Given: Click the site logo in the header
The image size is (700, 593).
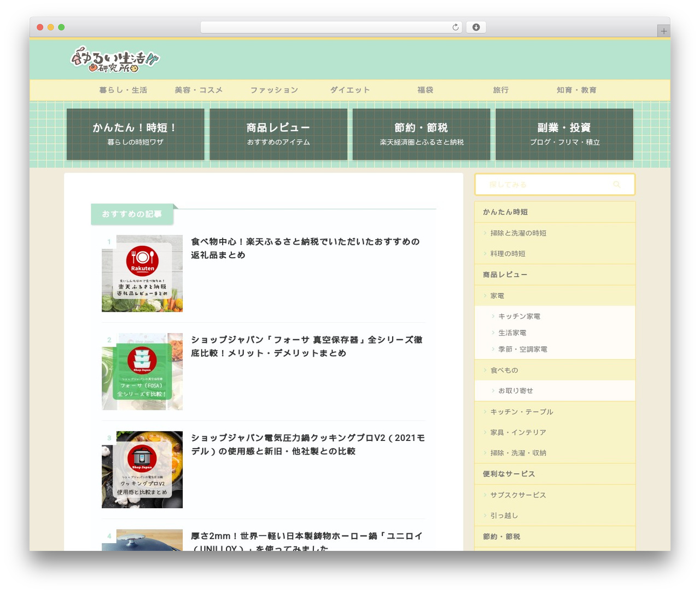Looking at the screenshot, I should (x=115, y=59).
